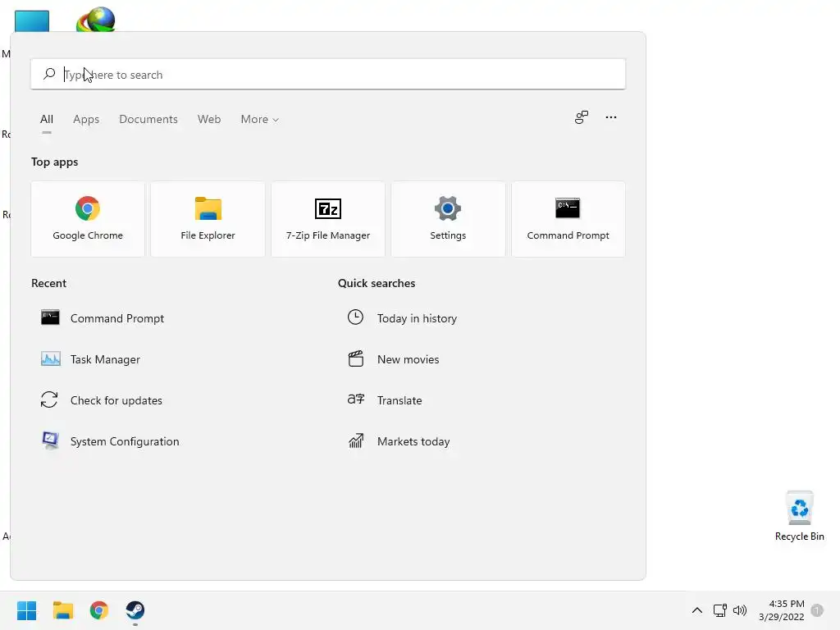Click the globe desktop icon behind search

tap(96, 20)
